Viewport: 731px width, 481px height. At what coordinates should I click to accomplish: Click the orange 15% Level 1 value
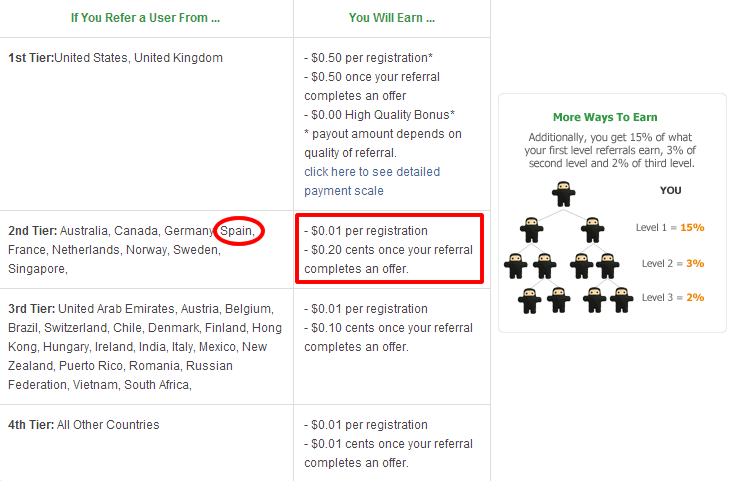pyautogui.click(x=692, y=227)
